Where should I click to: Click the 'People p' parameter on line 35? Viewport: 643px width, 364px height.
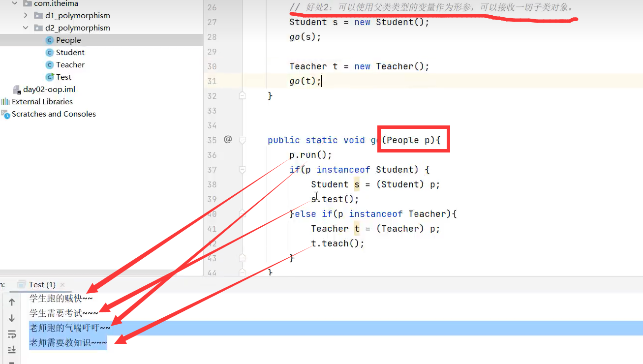coord(408,140)
